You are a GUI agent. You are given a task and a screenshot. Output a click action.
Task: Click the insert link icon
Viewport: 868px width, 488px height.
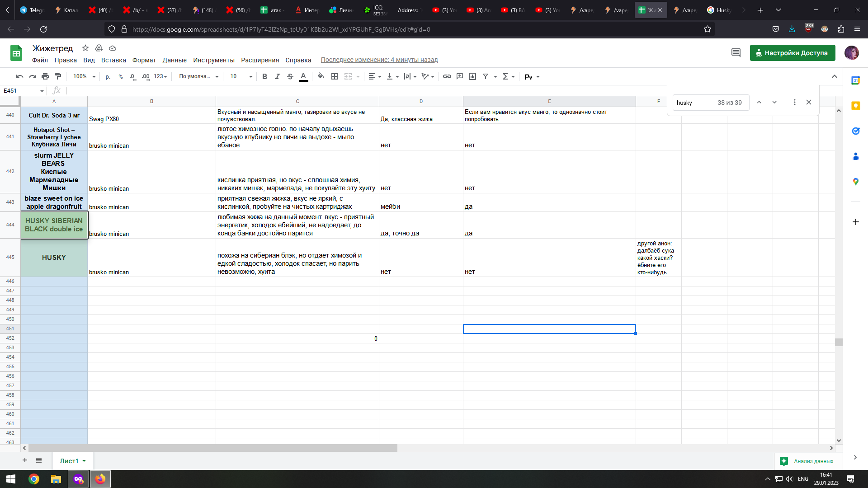pos(447,77)
